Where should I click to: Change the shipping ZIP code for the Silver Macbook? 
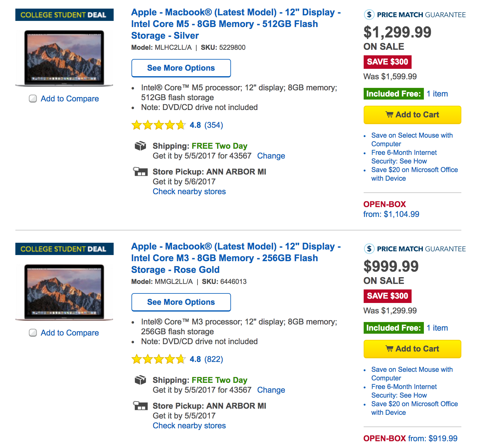271,156
